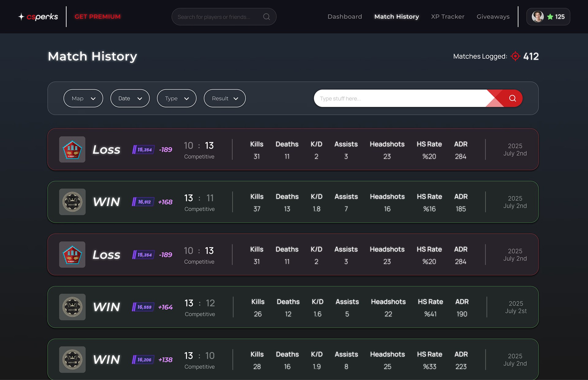Click the Mirage map icon in first match
This screenshot has height=380, width=588.
tap(72, 149)
